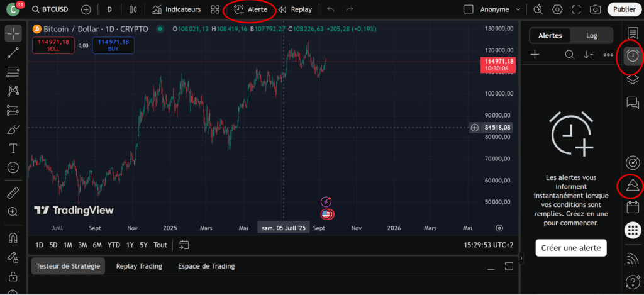644x295 pixels.
Task: Change the candlestick chart type
Action: point(133,9)
